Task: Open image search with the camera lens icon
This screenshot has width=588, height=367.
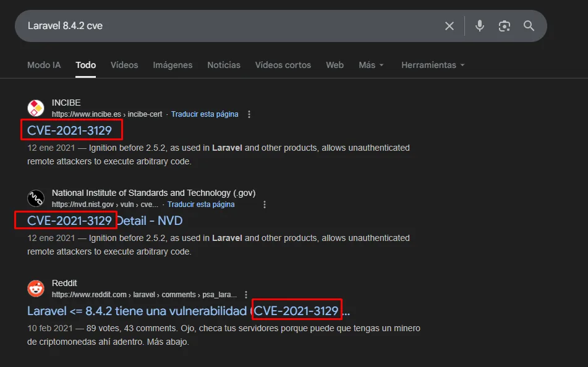Action: [x=505, y=26]
